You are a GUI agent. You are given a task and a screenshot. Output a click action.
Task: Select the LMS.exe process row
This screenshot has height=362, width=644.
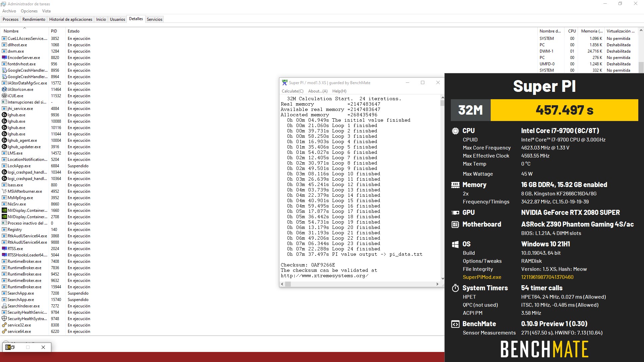point(222,153)
